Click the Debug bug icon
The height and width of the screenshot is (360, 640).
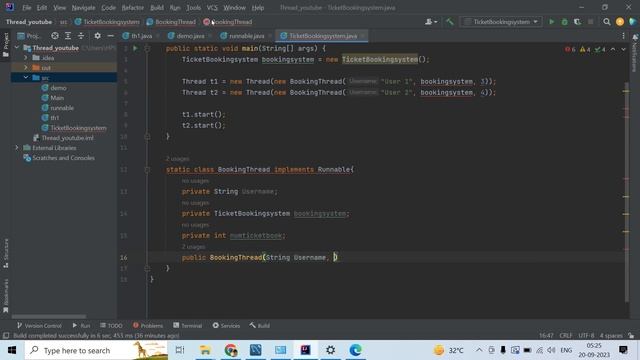(x=564, y=22)
